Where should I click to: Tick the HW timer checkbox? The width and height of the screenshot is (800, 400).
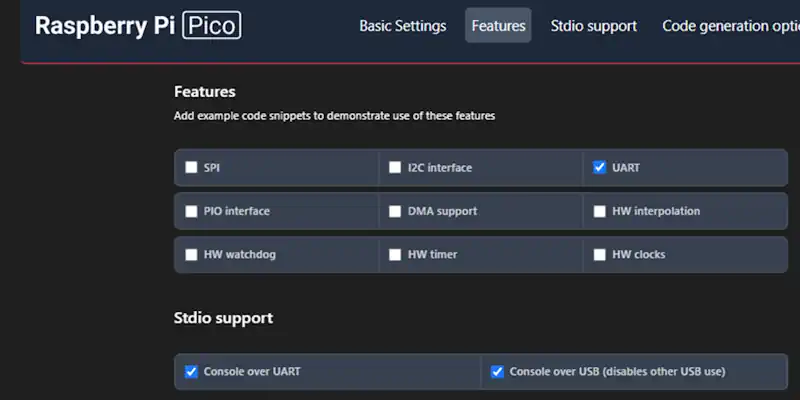[395, 255]
